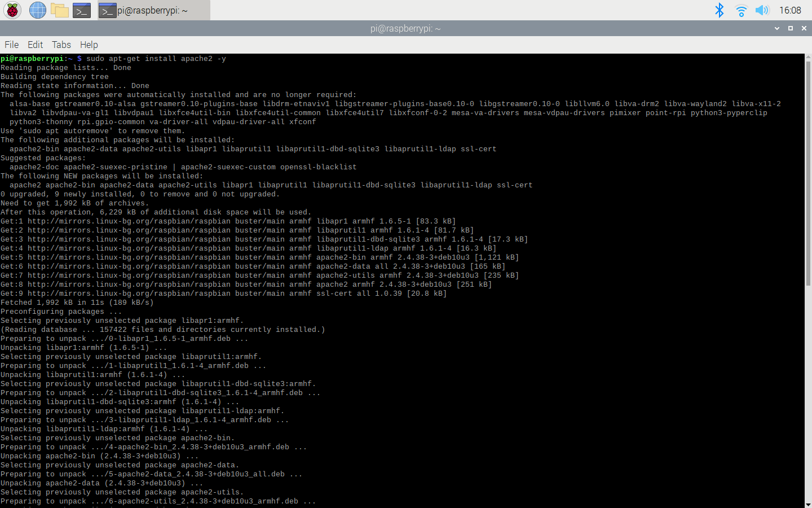This screenshot has height=508, width=812.
Task: Open the Tabs menu in the terminal
Action: 61,45
